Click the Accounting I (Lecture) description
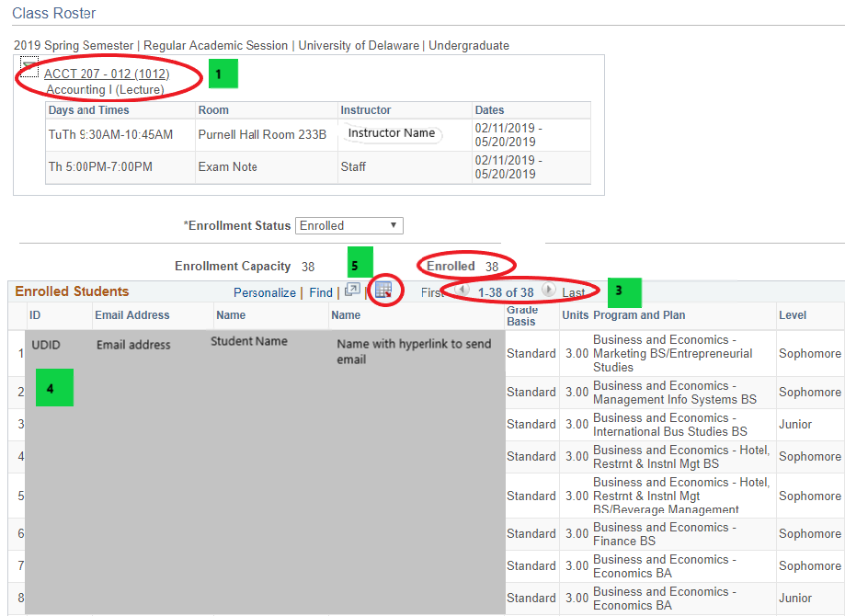 click(x=105, y=89)
